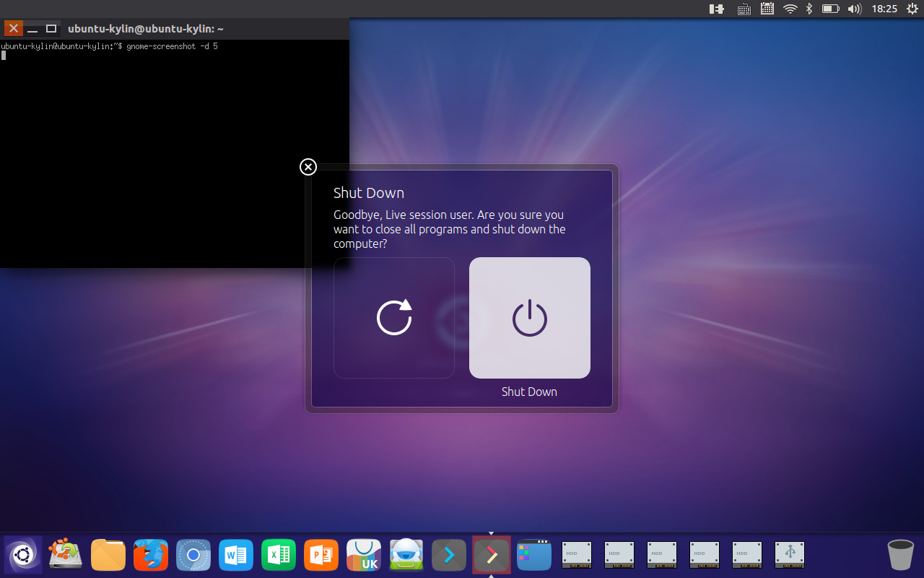Dismiss the Shut Down dialog via the X

[x=308, y=167]
